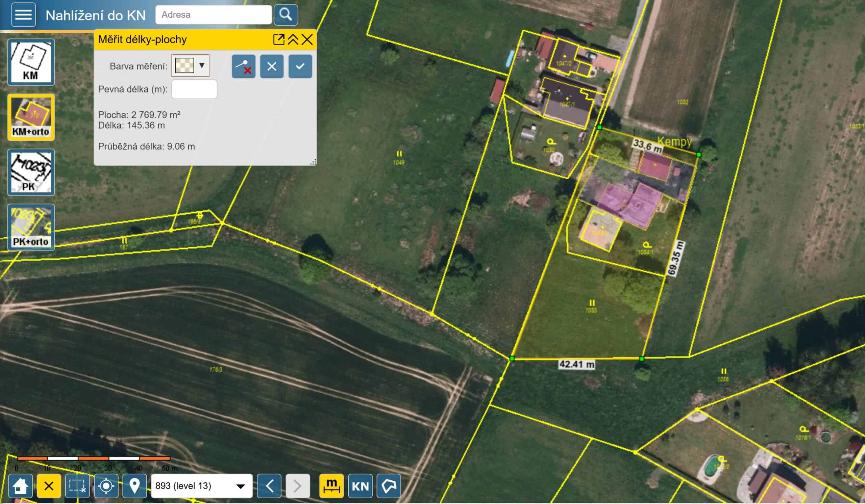Collapse the Měřit délky-plochy panel
The width and height of the screenshot is (865, 504).
pyautogui.click(x=293, y=39)
